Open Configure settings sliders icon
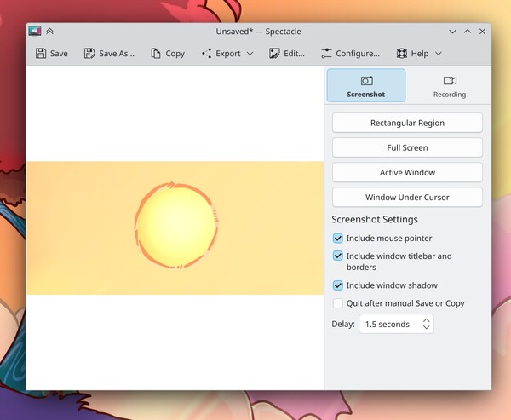This screenshot has height=420, width=511. (x=326, y=53)
